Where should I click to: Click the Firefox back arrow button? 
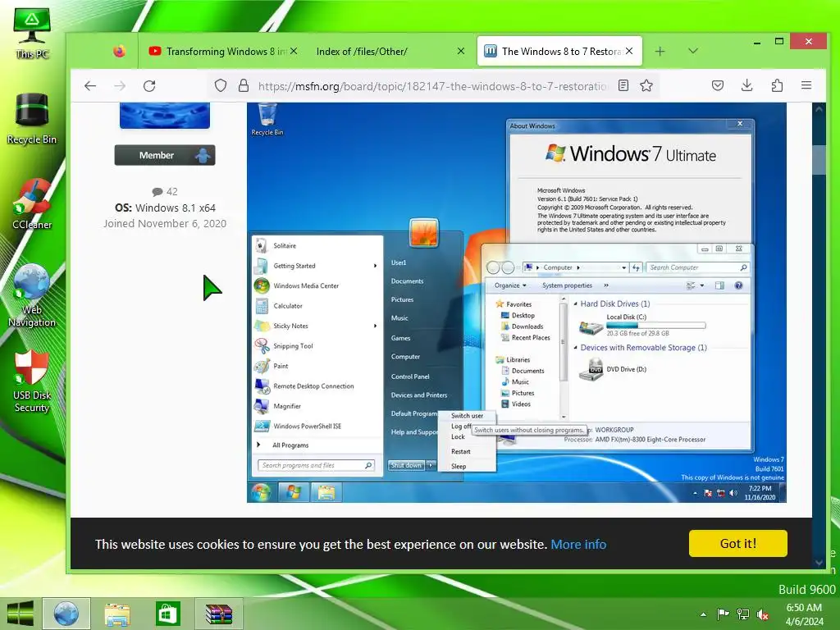pos(90,85)
